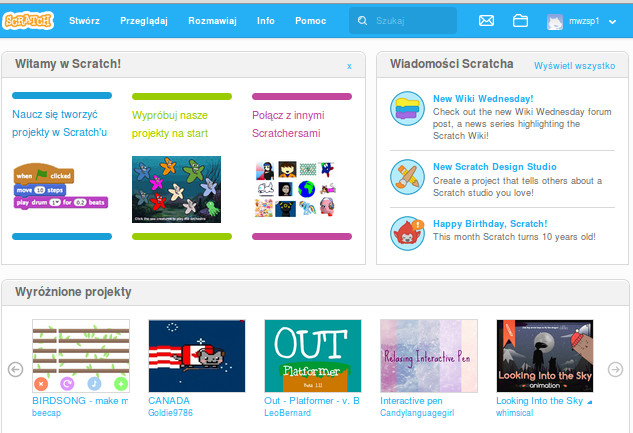The image size is (633, 433).
Task: Click Wyświetl wszystko link
Action: [x=574, y=66]
